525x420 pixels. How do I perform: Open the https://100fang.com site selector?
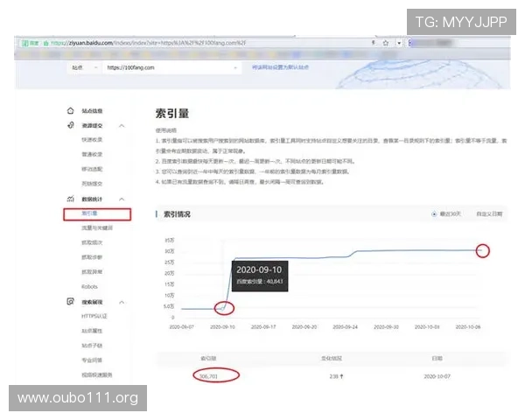pos(171,67)
